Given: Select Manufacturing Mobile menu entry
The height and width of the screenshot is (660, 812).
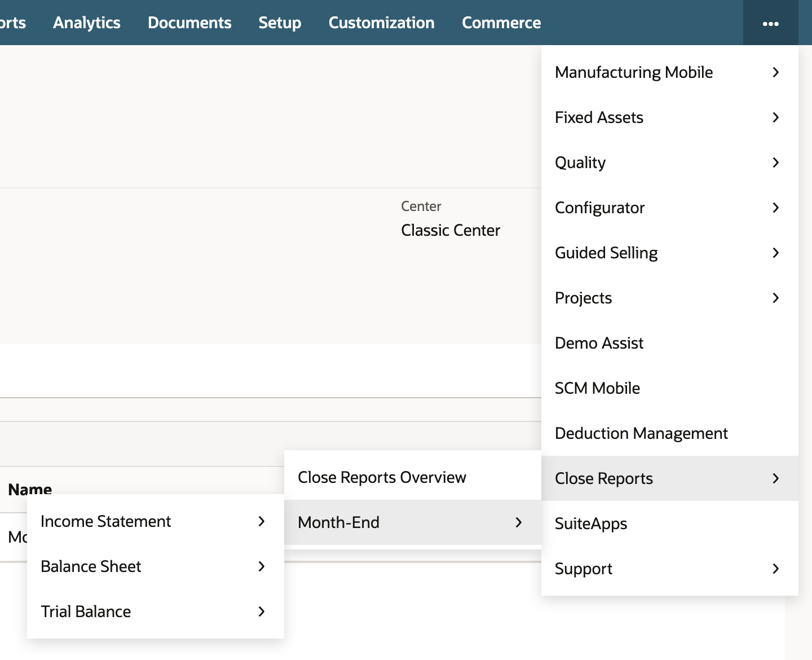Looking at the screenshot, I should click(x=670, y=72).
